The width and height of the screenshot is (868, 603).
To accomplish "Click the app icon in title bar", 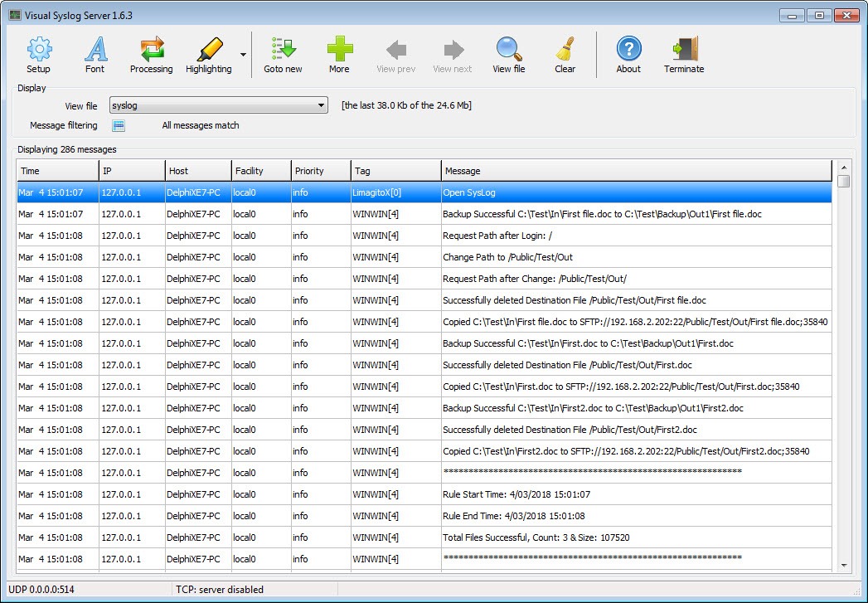I will tap(15, 16).
